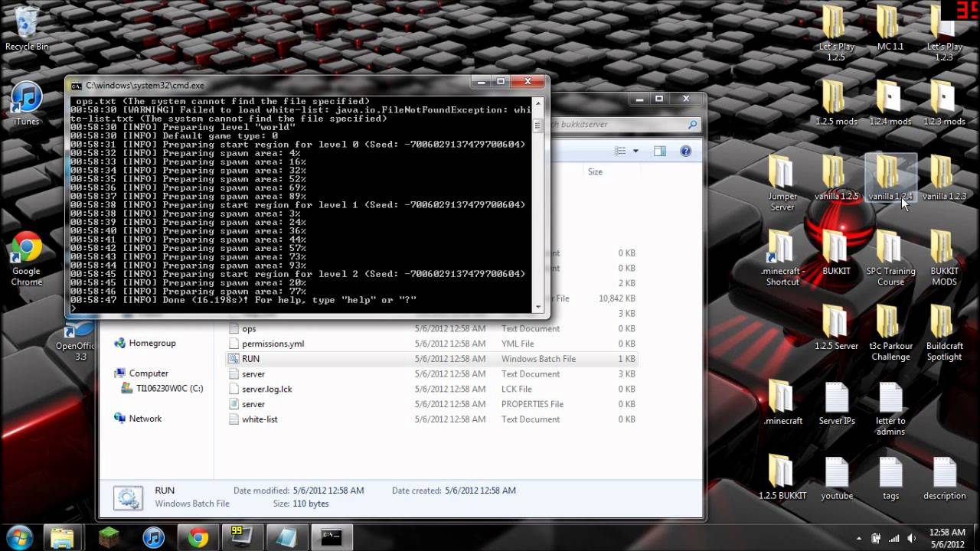Open the Windows Start menu
The height and width of the screenshot is (551, 980).
pyautogui.click(x=18, y=537)
